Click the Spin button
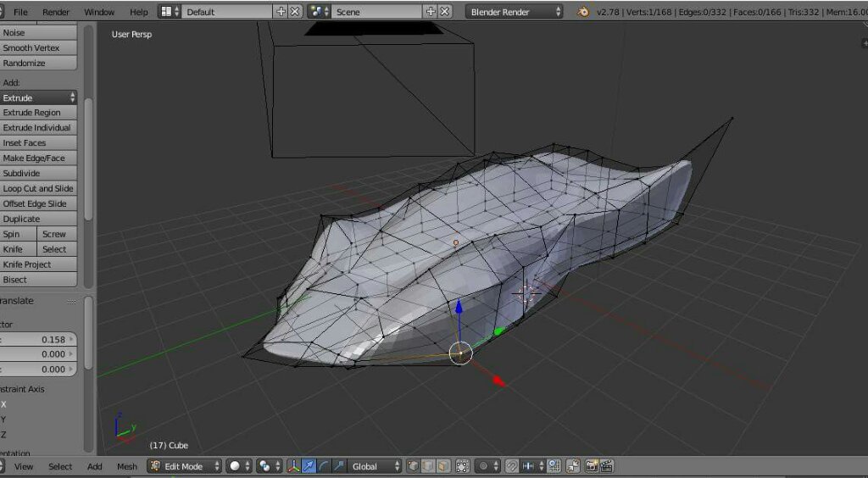 tap(19, 234)
